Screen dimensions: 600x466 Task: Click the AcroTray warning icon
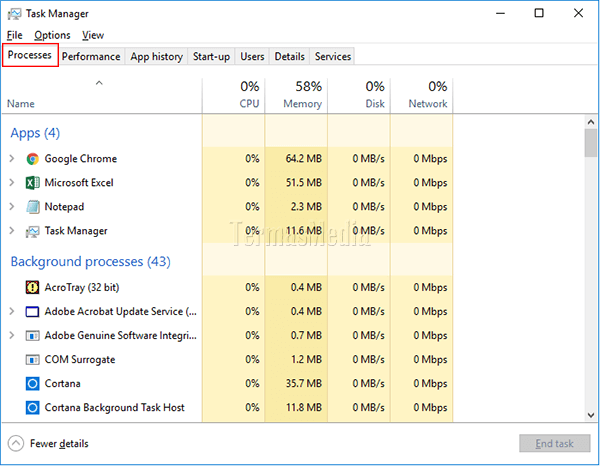pos(33,287)
